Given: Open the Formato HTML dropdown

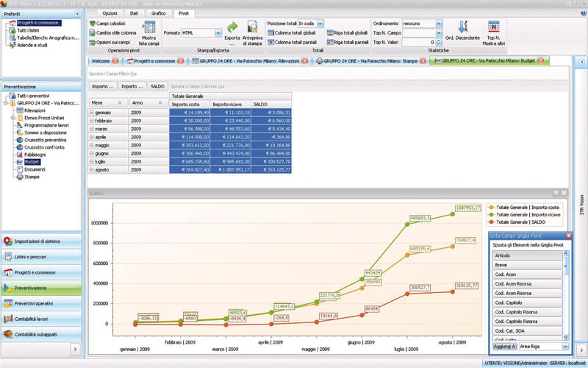Looking at the screenshot, I should pyautogui.click(x=218, y=33).
